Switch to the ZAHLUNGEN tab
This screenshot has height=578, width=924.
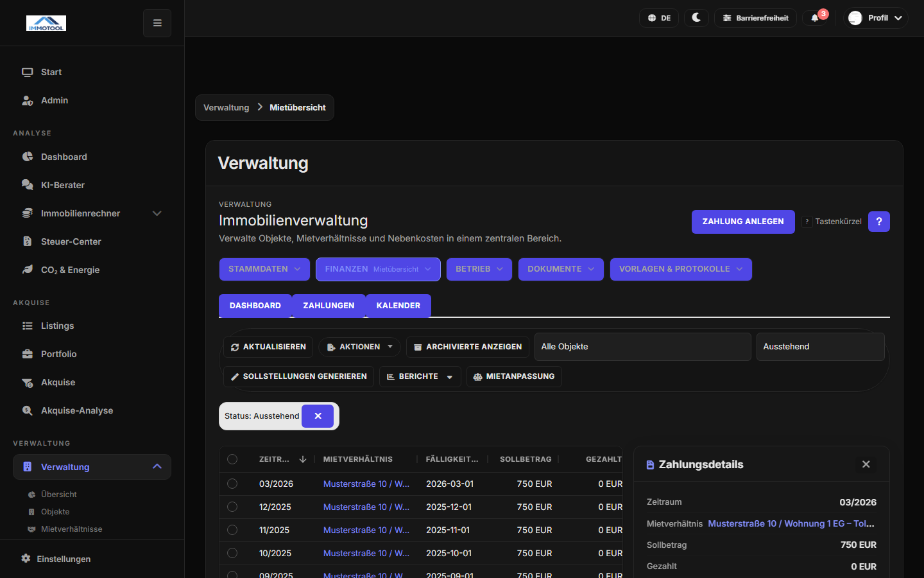click(329, 306)
